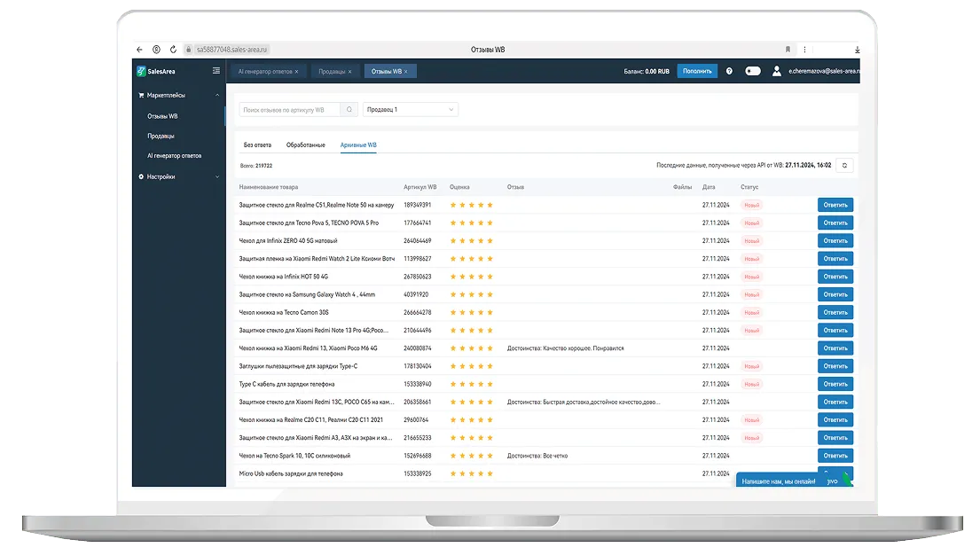Switch to the AI генератор ответов top tab
The width and height of the screenshot is (980, 555).
[x=269, y=71]
